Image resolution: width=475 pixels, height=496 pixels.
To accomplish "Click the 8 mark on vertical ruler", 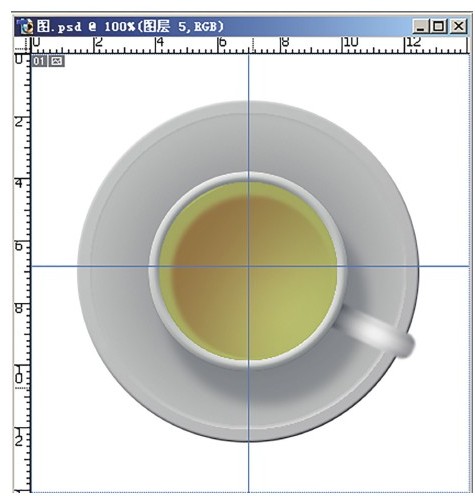I will [20, 308].
